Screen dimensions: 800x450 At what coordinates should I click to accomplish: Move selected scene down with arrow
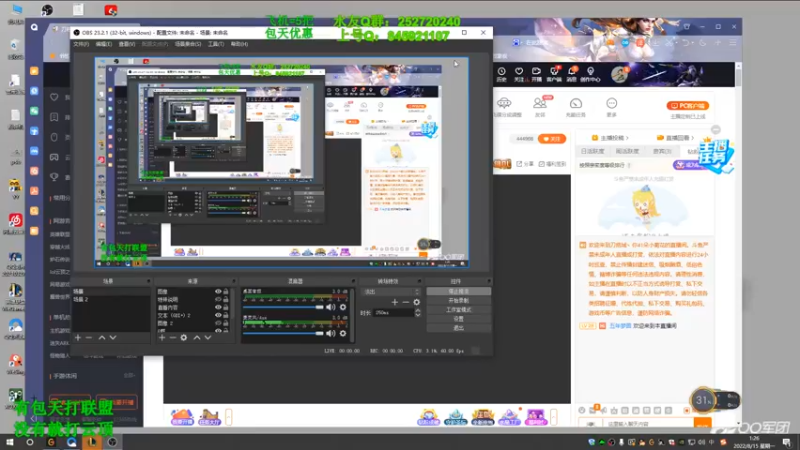tap(113, 338)
